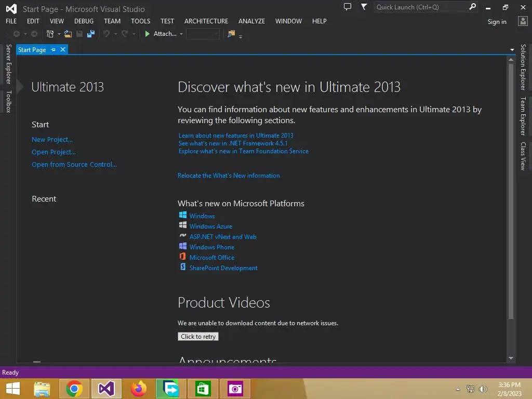This screenshot has height=399, width=532.
Task: Open the TOOLS menu
Action: [140, 21]
